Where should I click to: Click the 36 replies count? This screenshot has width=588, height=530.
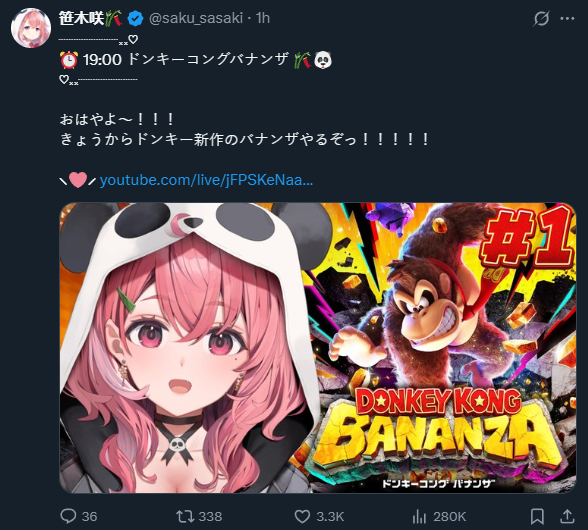(90, 516)
